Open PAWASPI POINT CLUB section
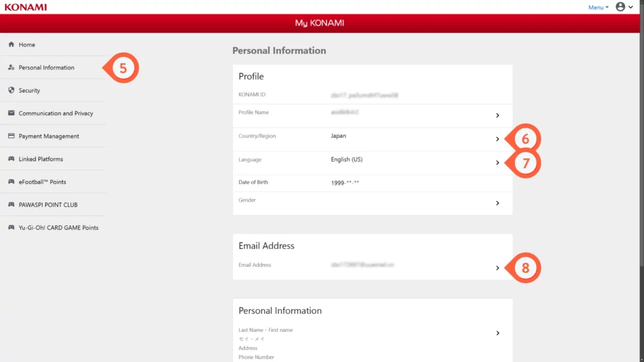This screenshot has width=644, height=362. pos(48,205)
